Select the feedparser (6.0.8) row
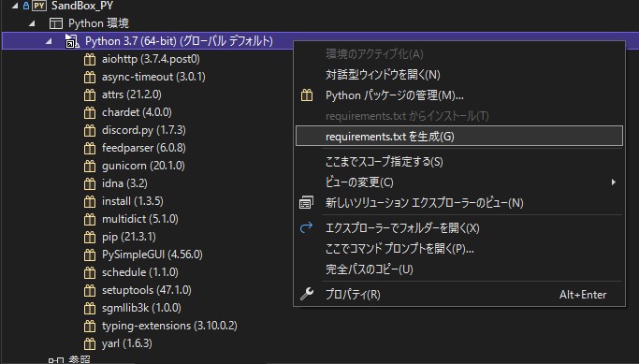The image size is (639, 364). [144, 148]
